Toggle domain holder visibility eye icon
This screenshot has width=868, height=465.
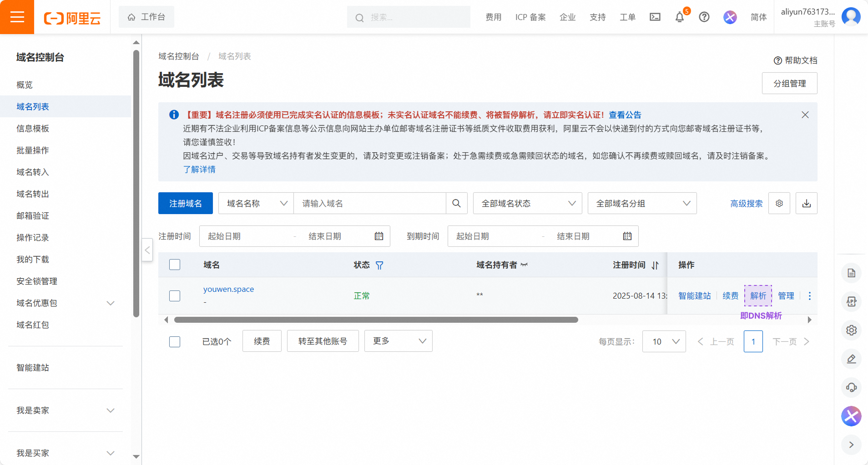524,265
